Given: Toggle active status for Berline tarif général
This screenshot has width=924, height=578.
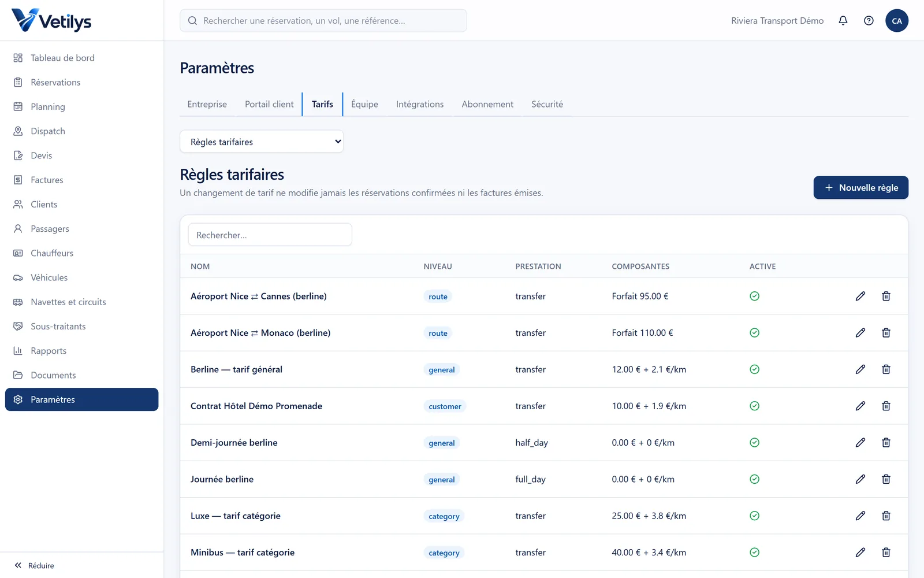Looking at the screenshot, I should point(754,369).
